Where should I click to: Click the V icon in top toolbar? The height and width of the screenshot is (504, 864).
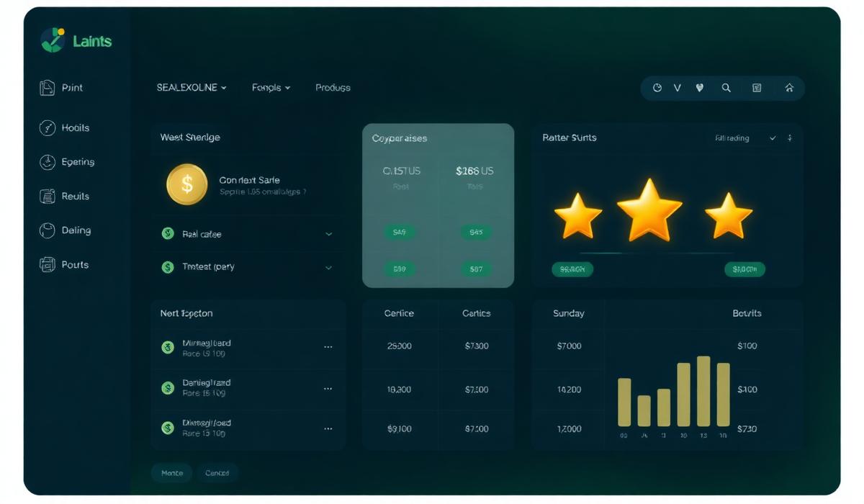coord(677,88)
